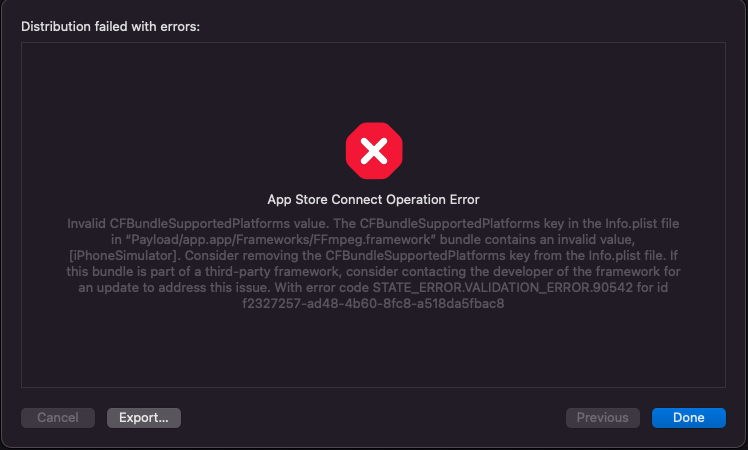This screenshot has width=748, height=450.
Task: Click the empty area above the error icon
Action: coord(374,81)
